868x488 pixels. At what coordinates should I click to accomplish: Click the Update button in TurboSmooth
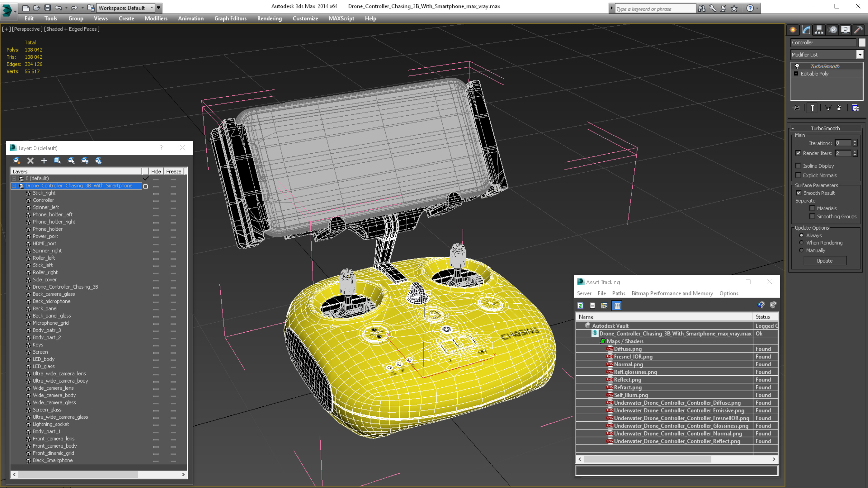[825, 261]
